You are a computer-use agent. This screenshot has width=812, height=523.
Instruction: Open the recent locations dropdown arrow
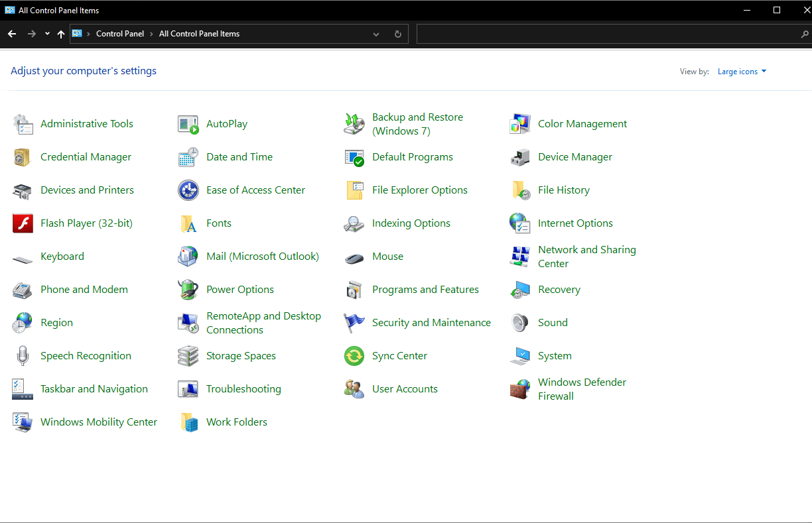47,34
